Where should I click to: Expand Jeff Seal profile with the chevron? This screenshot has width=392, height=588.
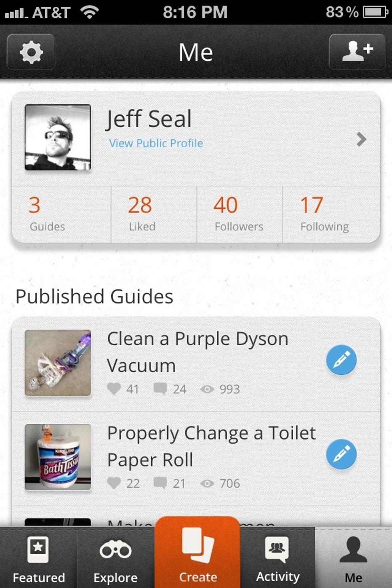click(x=361, y=139)
